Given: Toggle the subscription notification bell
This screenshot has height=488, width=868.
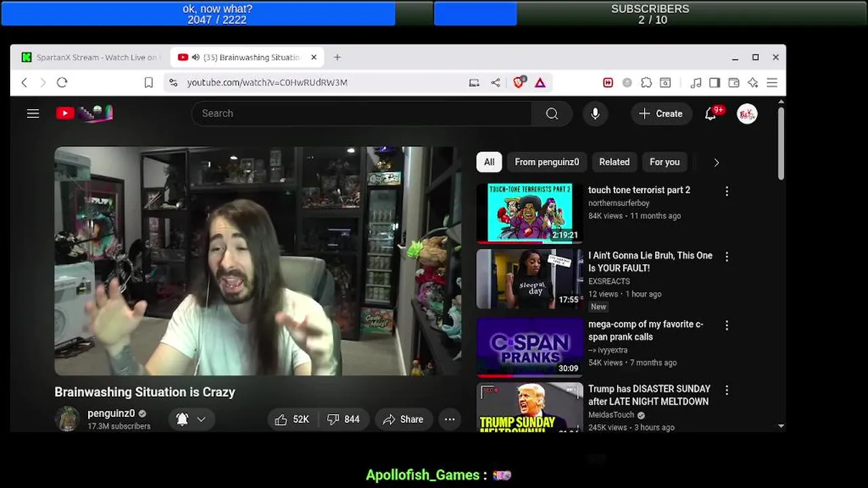Looking at the screenshot, I should point(182,420).
